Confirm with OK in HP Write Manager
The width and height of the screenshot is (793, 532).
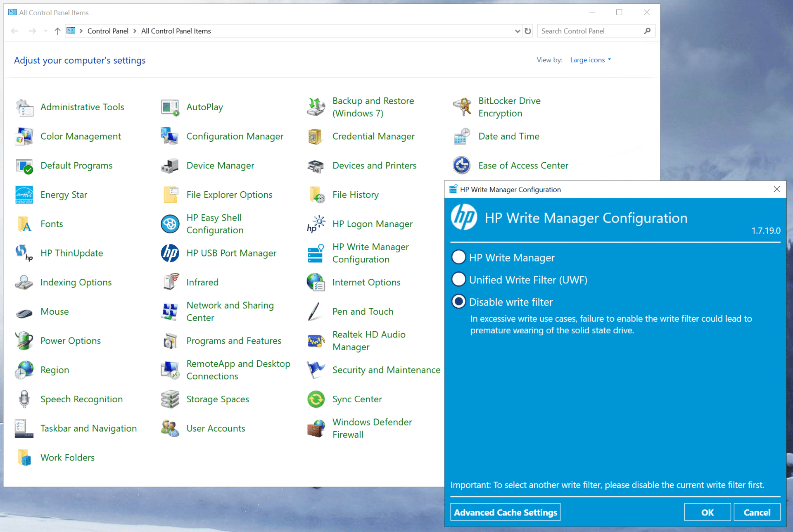(x=707, y=512)
